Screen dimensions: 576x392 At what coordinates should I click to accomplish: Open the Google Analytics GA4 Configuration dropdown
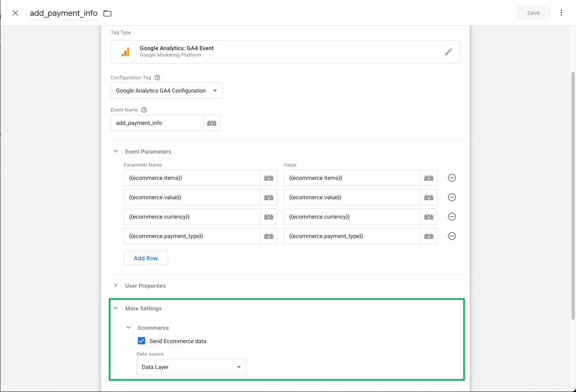coord(167,91)
